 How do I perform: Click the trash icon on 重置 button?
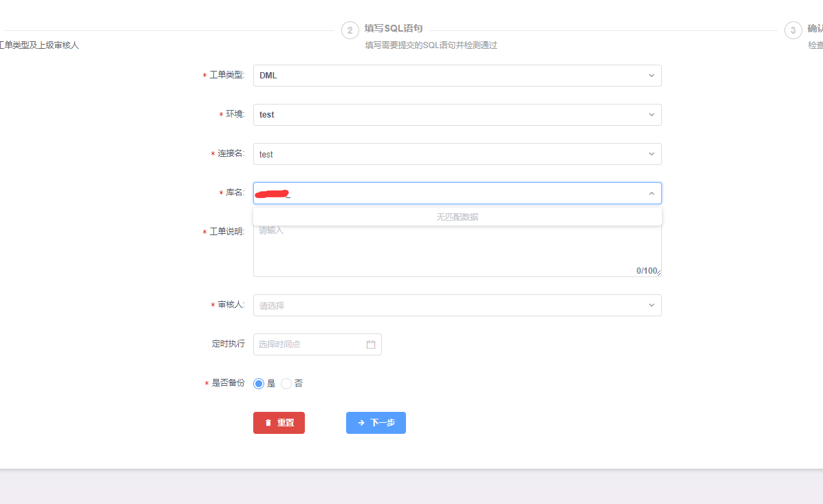click(x=268, y=423)
